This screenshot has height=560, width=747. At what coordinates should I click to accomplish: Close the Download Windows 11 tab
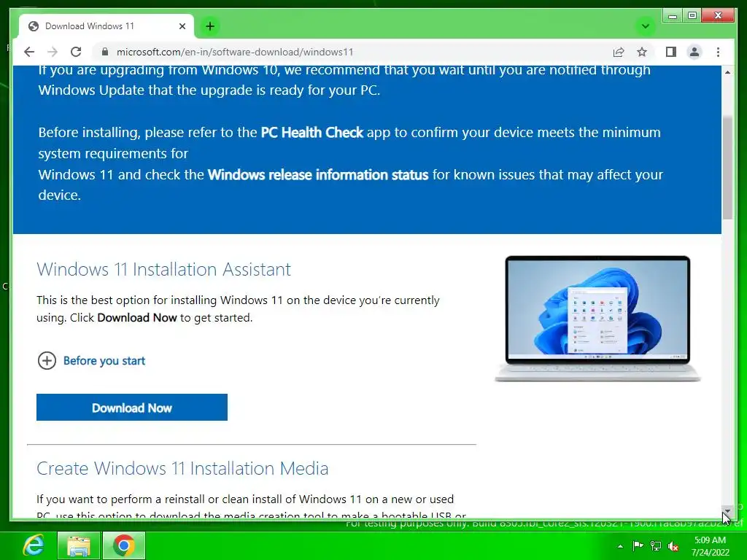pos(182,26)
